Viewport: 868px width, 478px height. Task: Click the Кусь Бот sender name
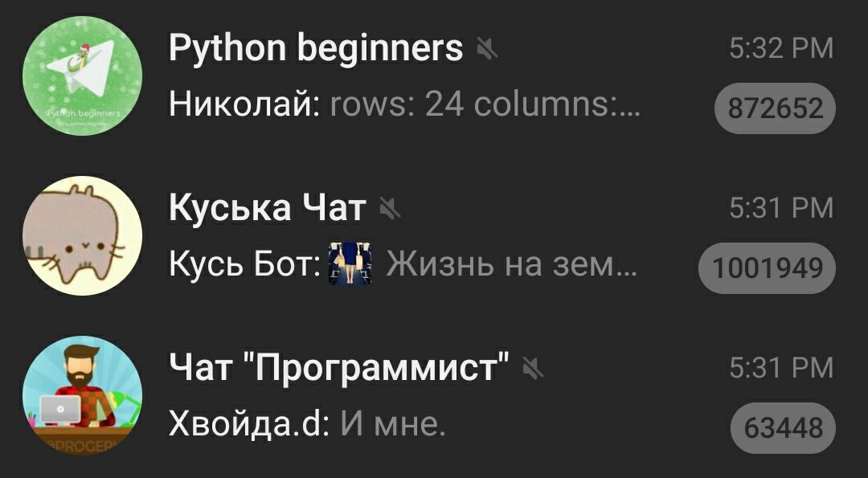click(243, 264)
